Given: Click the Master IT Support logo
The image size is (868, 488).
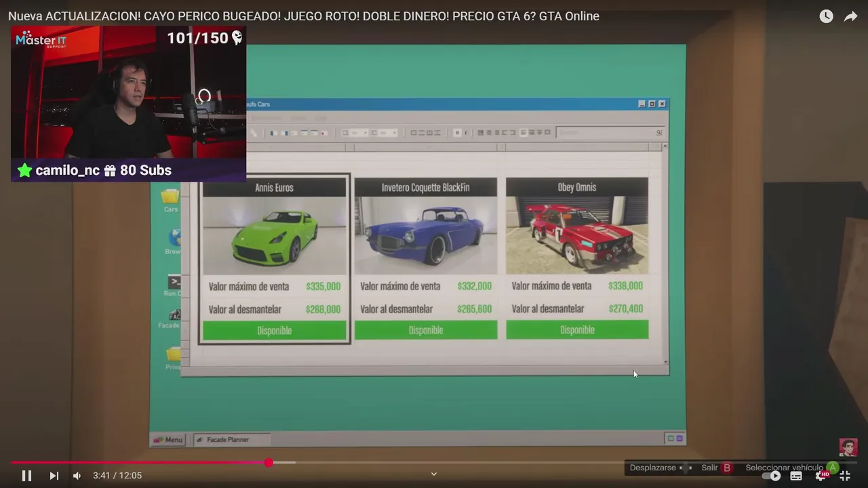Looking at the screenshot, I should 41,41.
